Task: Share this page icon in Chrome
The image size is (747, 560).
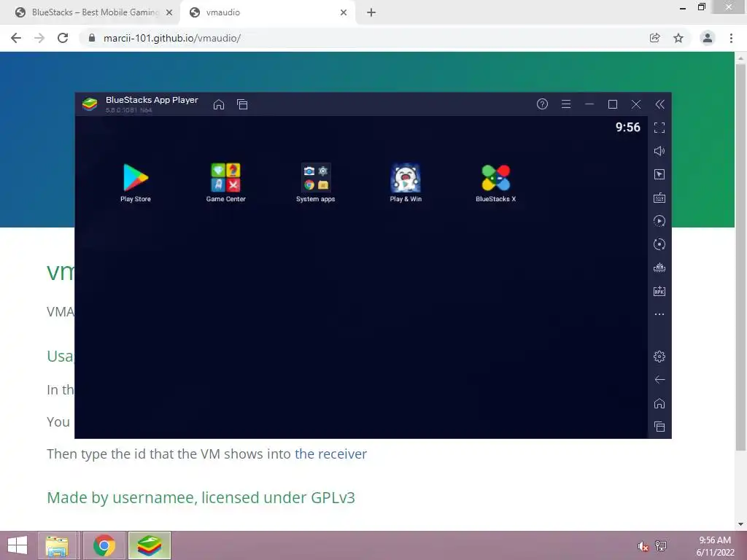Action: (x=655, y=38)
